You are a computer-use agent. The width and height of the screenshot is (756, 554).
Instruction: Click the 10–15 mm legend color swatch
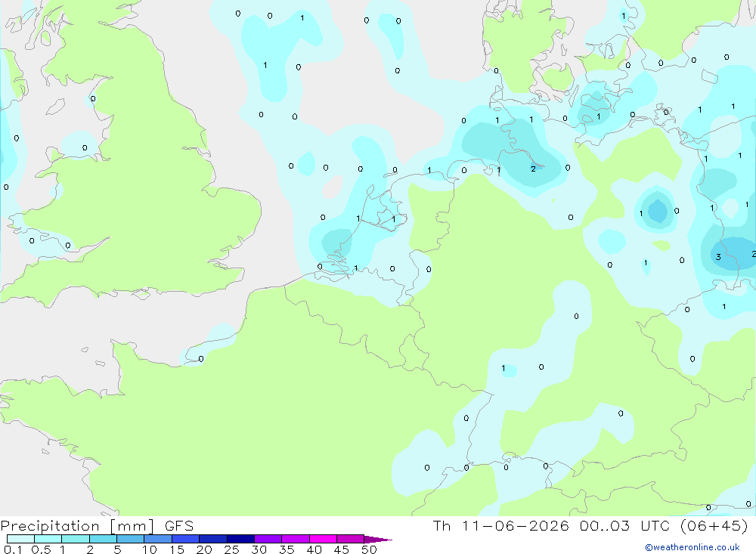point(158,539)
